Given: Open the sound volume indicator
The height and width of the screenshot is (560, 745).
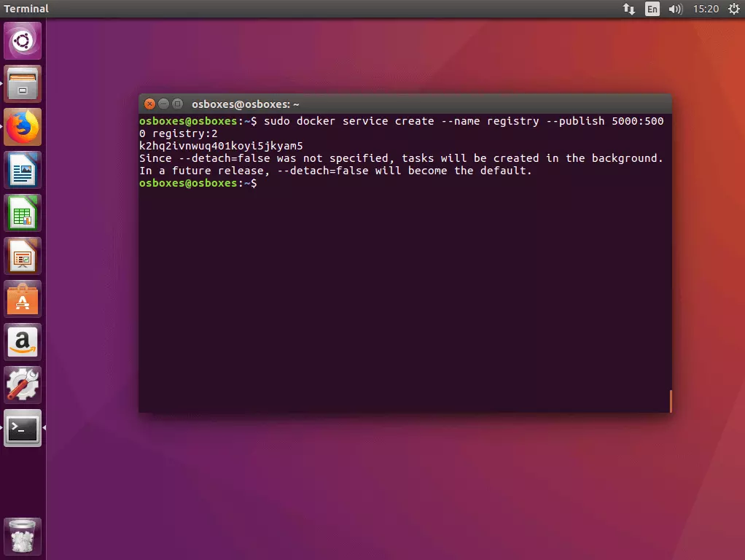Looking at the screenshot, I should (675, 9).
